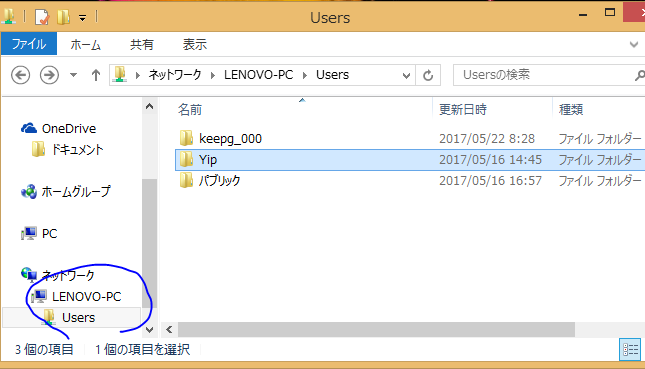Screen dimensions: 645x369
Task: Expand the arrow after LENOVO-PC breadcrumb
Action: click(x=305, y=75)
